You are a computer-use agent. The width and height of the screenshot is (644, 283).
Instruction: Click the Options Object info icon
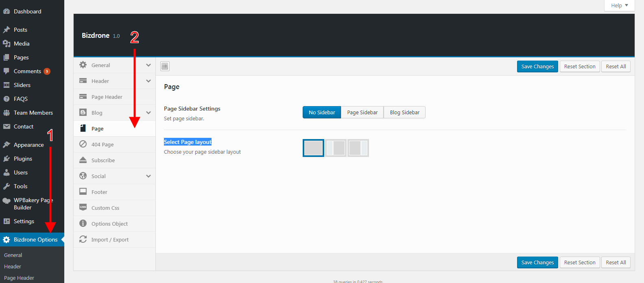(x=83, y=224)
